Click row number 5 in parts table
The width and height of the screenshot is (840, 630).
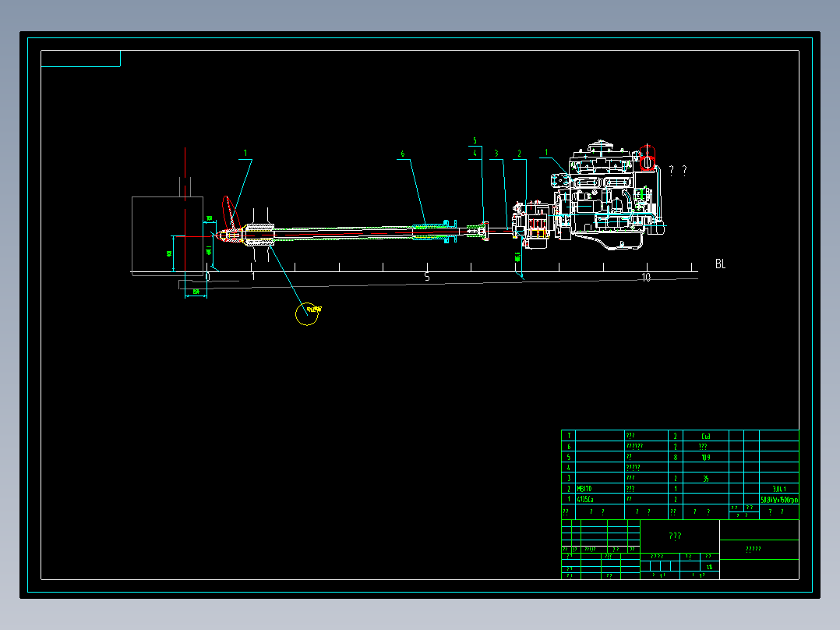568,458
